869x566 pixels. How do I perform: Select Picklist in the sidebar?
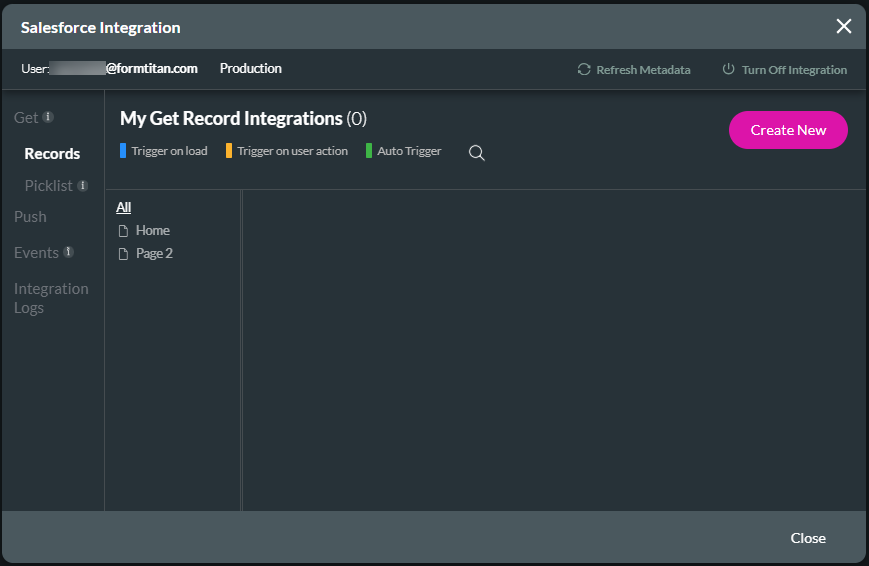pyautogui.click(x=49, y=186)
